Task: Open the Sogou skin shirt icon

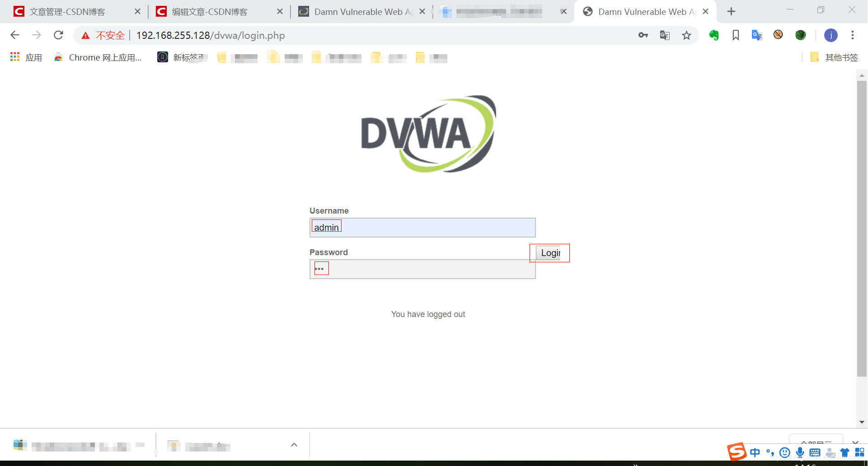Action: (x=845, y=452)
